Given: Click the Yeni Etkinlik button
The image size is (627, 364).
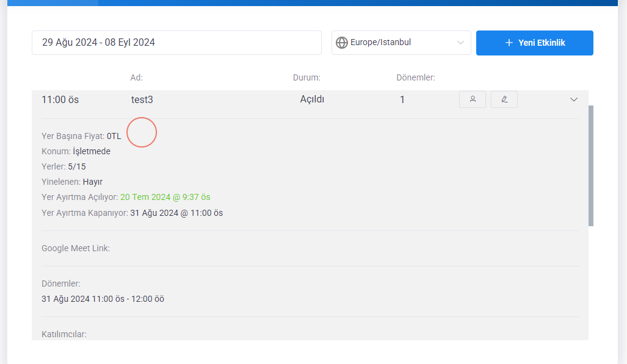Looking at the screenshot, I should coord(534,43).
